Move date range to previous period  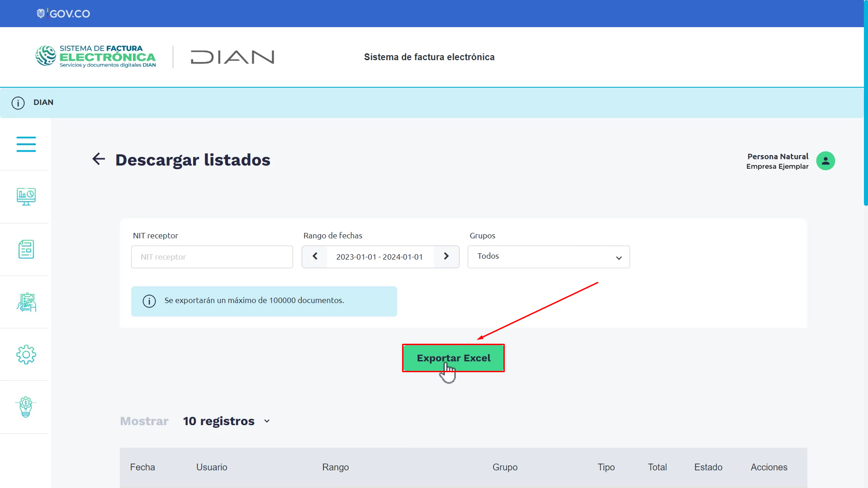(315, 256)
